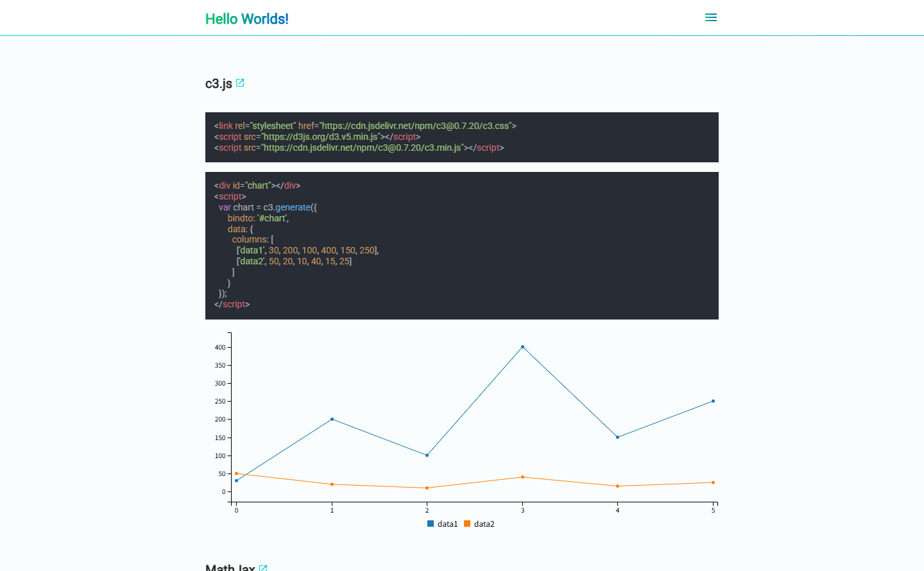Click the data1 point at value 400
924x571 pixels.
click(x=522, y=347)
